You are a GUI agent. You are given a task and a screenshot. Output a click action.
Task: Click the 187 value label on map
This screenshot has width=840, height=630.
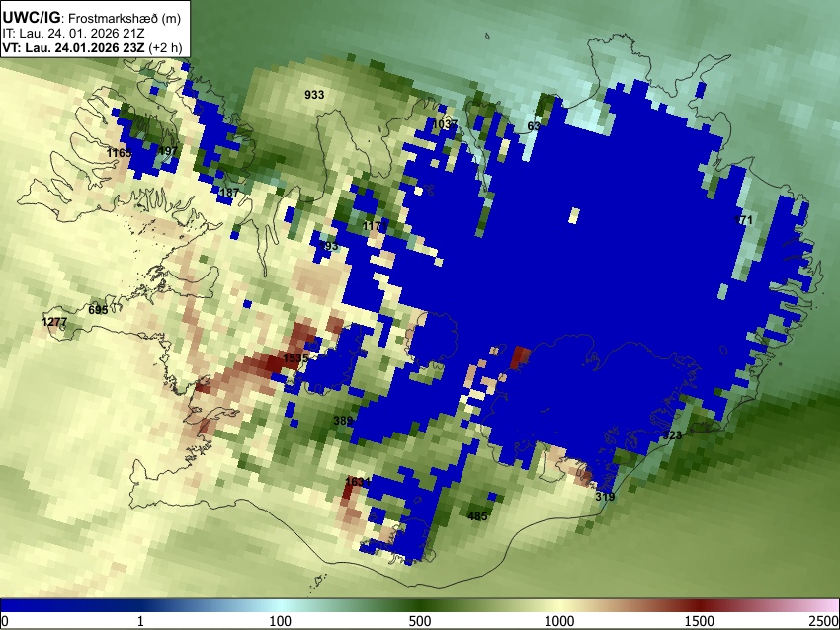(229, 193)
